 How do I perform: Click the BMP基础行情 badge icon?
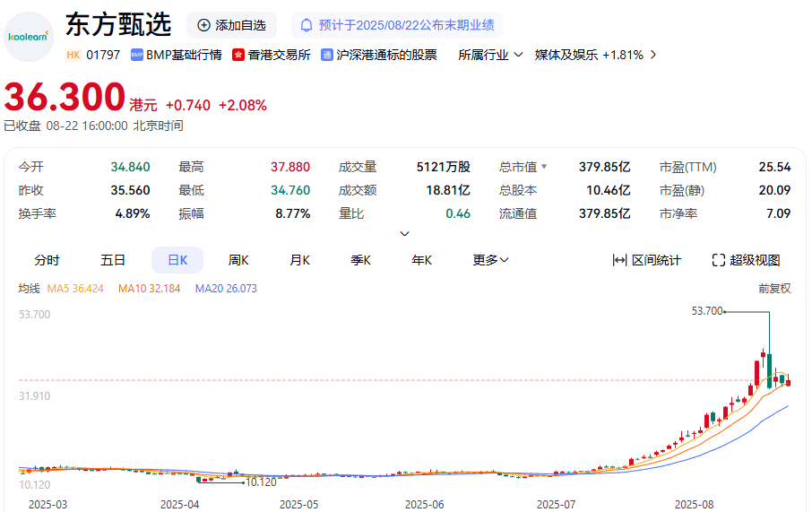point(137,55)
